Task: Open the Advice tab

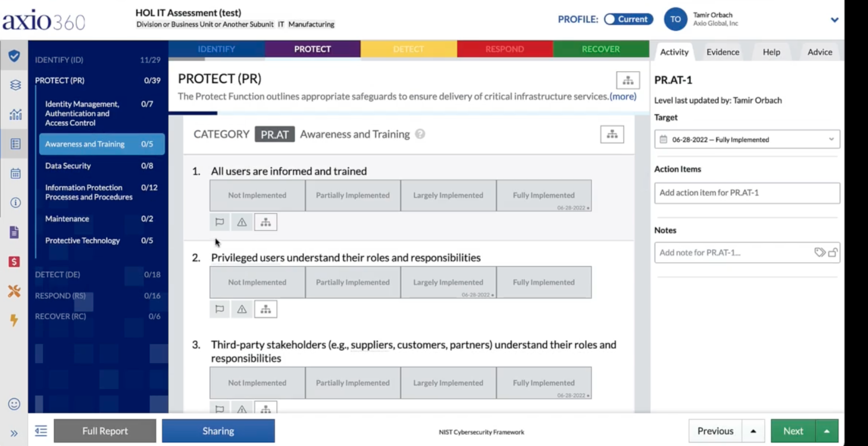Action: tap(820, 52)
